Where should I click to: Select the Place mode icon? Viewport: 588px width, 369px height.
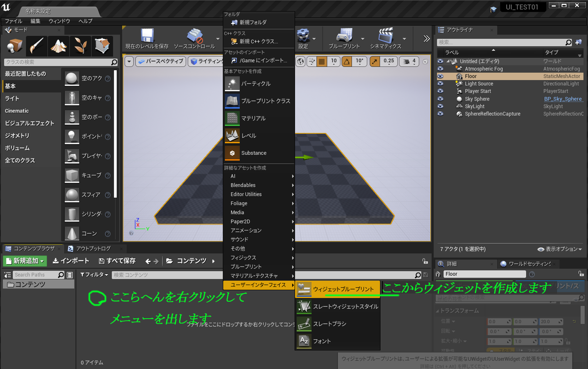[x=14, y=46]
